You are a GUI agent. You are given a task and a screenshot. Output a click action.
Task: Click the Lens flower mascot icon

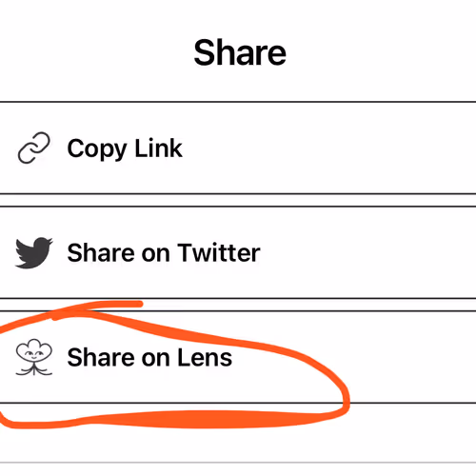[x=34, y=357]
